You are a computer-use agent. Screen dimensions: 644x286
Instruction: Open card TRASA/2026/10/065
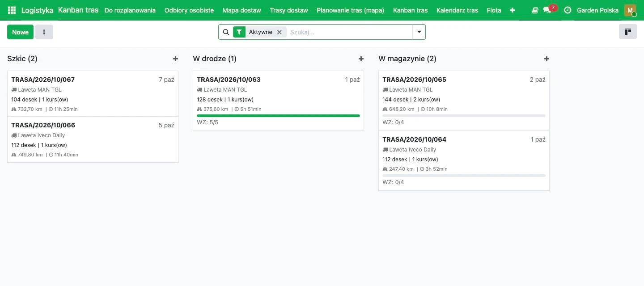click(x=464, y=101)
